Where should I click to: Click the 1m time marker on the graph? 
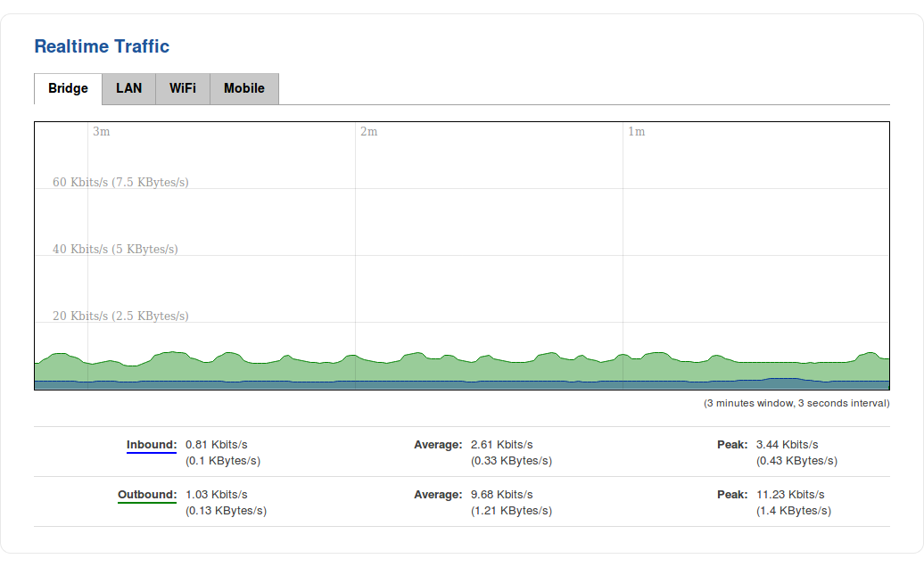click(x=636, y=132)
